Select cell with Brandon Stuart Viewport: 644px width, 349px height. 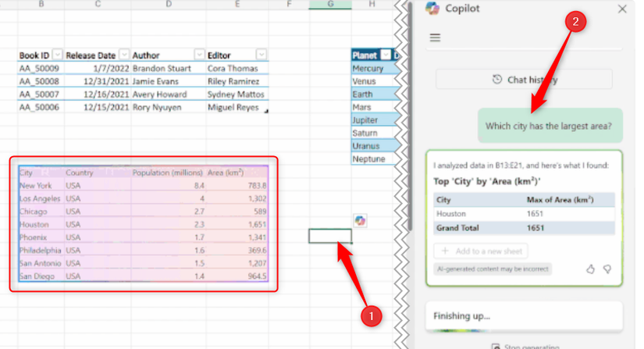161,69
